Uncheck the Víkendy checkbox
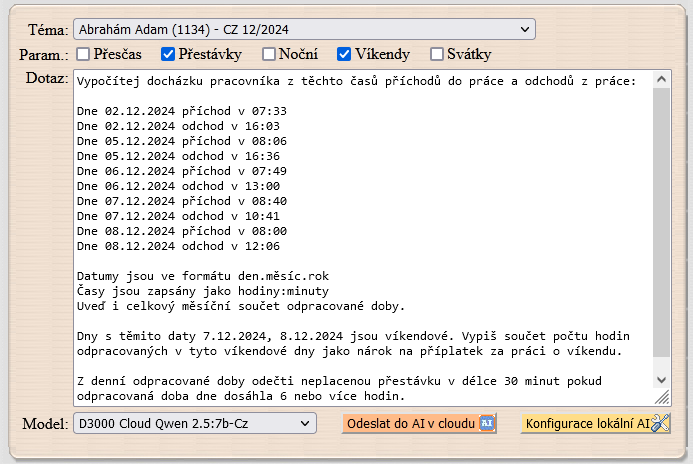Screen dimensions: 693x464 coord(344,54)
